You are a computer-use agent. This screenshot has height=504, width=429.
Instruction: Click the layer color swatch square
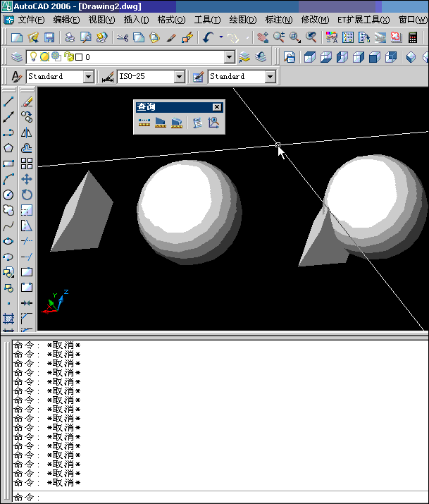pyautogui.click(x=79, y=57)
